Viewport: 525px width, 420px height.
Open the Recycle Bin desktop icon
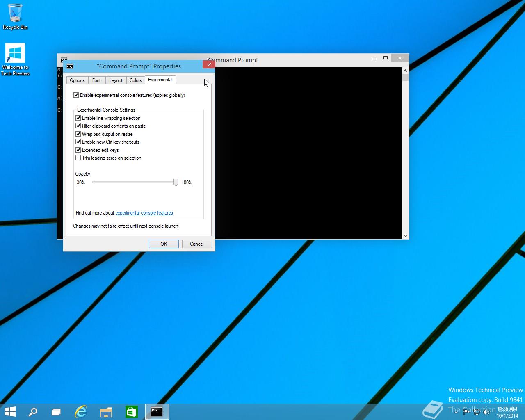[15, 17]
